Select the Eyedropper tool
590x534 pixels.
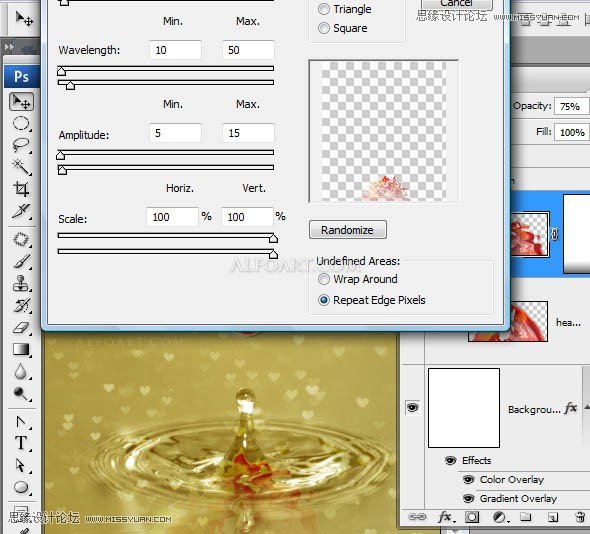[x=21, y=211]
